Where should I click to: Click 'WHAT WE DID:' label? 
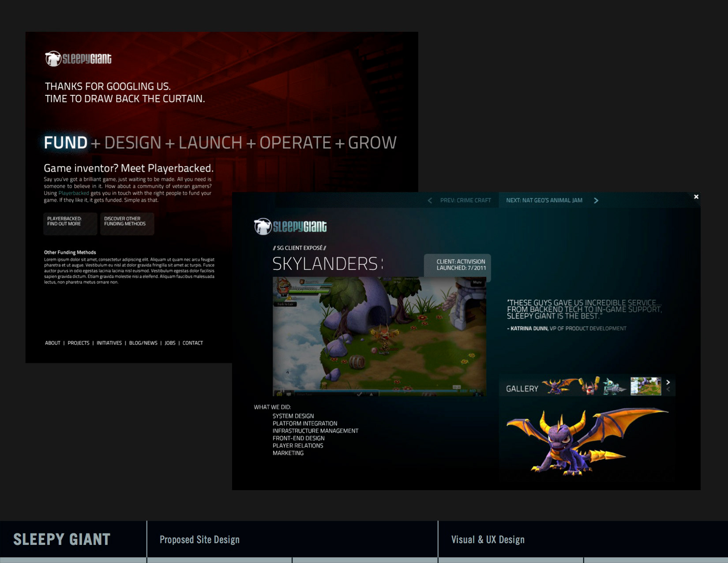click(x=272, y=407)
